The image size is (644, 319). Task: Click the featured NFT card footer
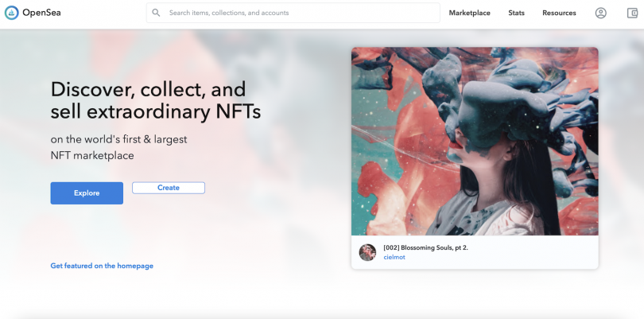[x=475, y=252]
